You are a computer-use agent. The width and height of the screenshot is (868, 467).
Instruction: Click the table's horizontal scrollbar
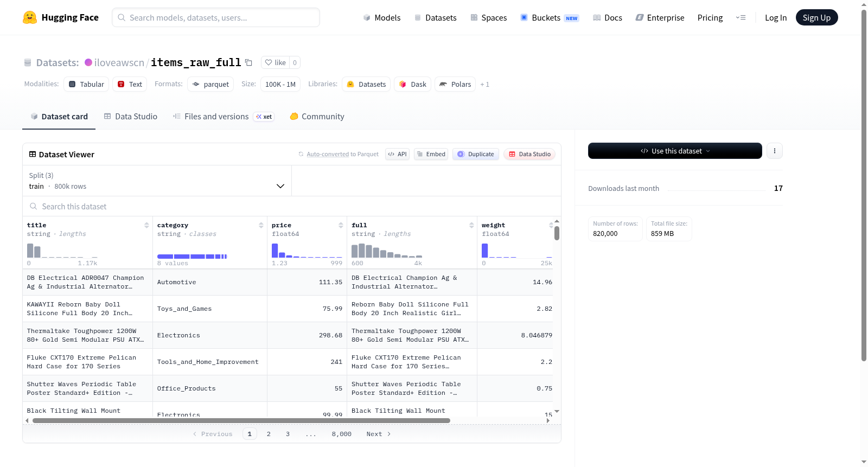(x=241, y=420)
